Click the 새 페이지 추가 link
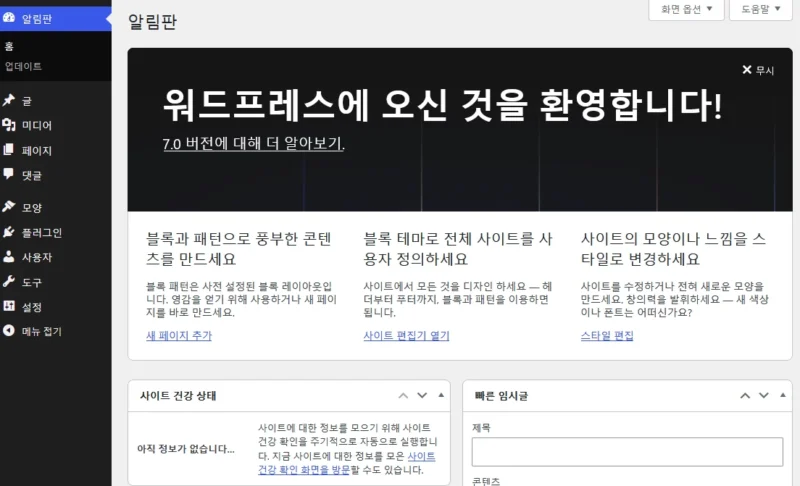This screenshot has height=486, width=800. (x=179, y=336)
